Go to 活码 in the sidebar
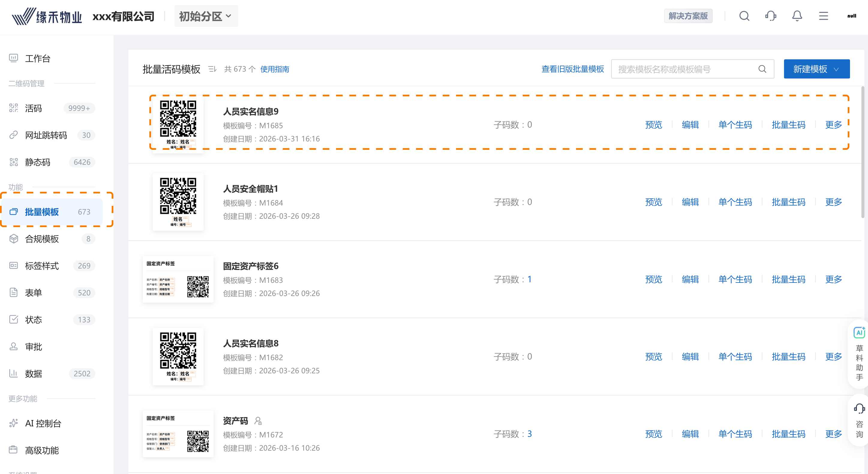Image resolution: width=868 pixels, height=474 pixels. tap(33, 108)
